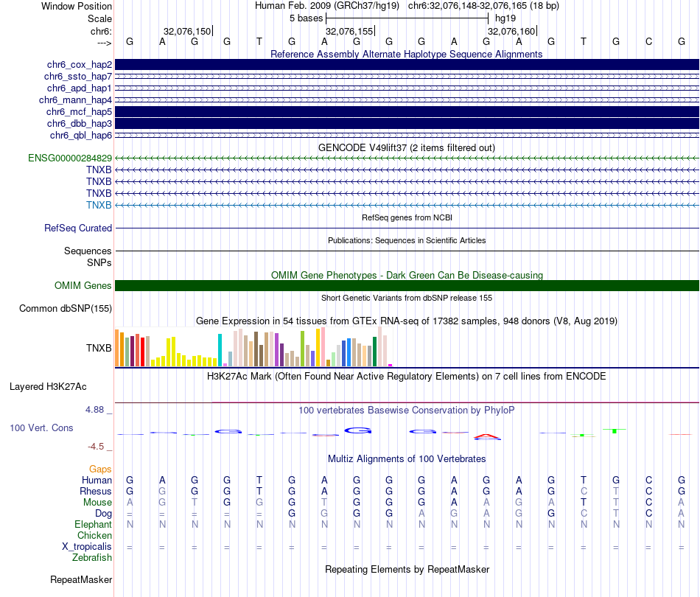This screenshot has width=700, height=597.
Task: Click the RepeatMasker track label
Action: pyautogui.click(x=80, y=580)
